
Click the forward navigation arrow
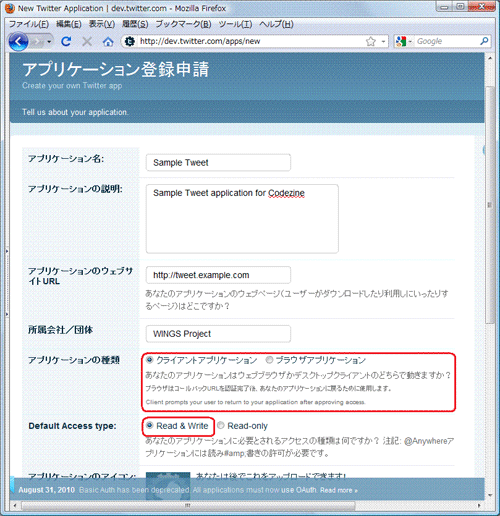[x=37, y=42]
